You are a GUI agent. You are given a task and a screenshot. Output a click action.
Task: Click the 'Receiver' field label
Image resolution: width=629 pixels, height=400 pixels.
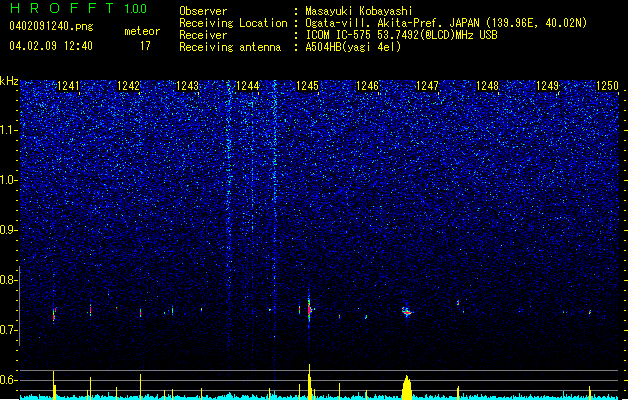point(203,35)
